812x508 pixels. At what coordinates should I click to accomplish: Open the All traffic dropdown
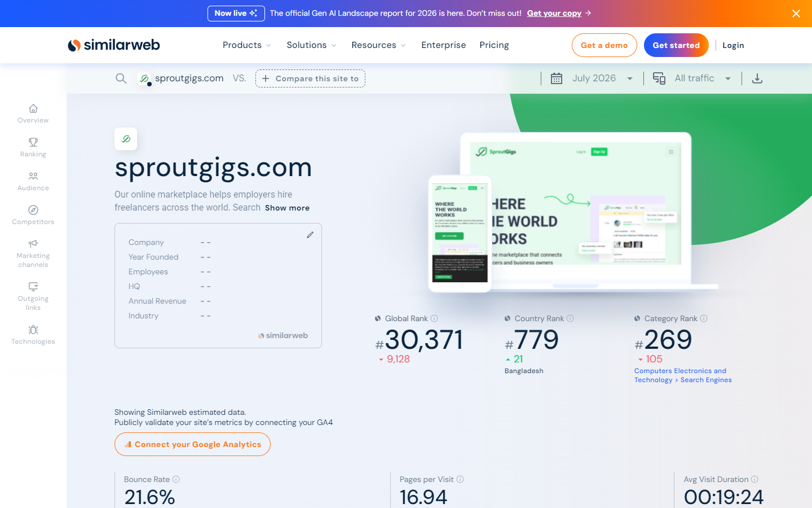(703, 78)
